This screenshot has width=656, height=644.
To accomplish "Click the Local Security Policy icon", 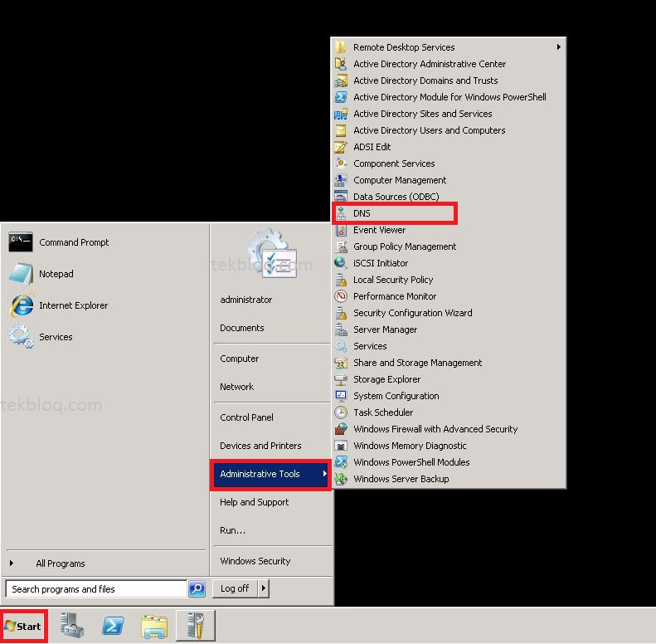I will pos(341,280).
